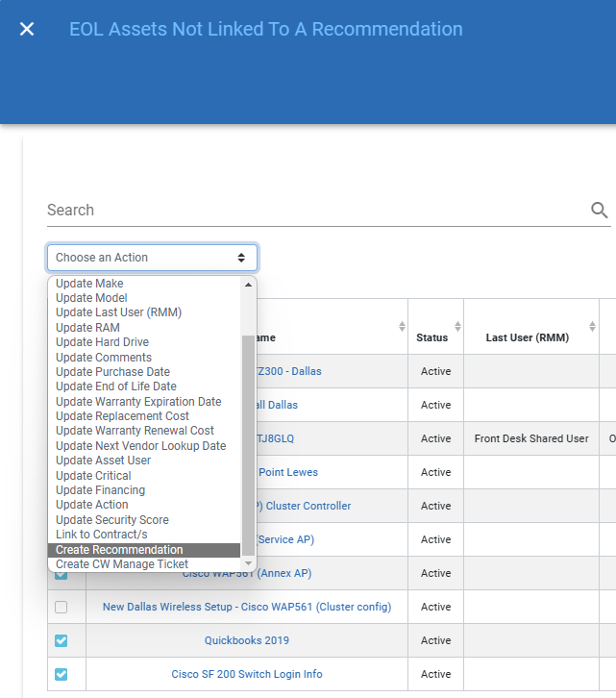Open the (Service AP) asset link

285,539
